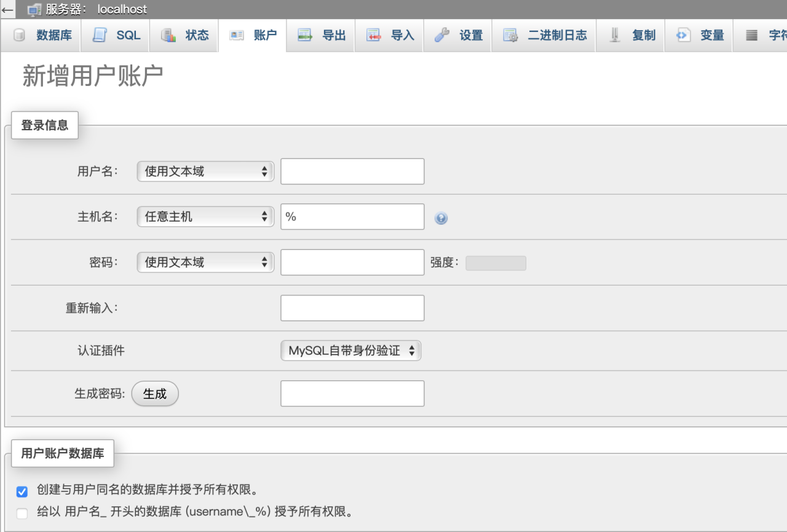Uncheck 创建与用户同名的数据库并授予所有权限
Image resolution: width=787 pixels, height=532 pixels.
[x=22, y=491]
